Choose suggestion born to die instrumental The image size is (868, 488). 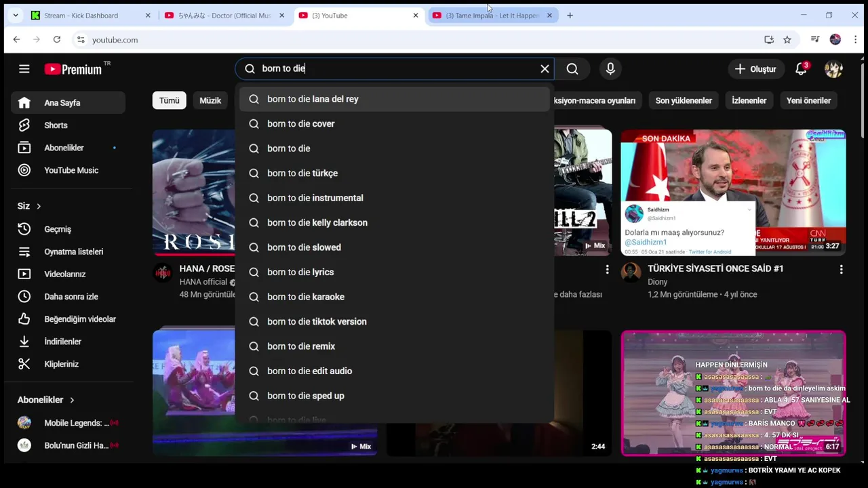coord(394,198)
